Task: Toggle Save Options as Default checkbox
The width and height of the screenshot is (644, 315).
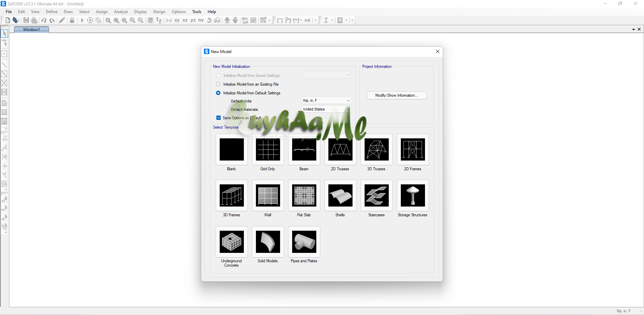Action: tap(219, 118)
